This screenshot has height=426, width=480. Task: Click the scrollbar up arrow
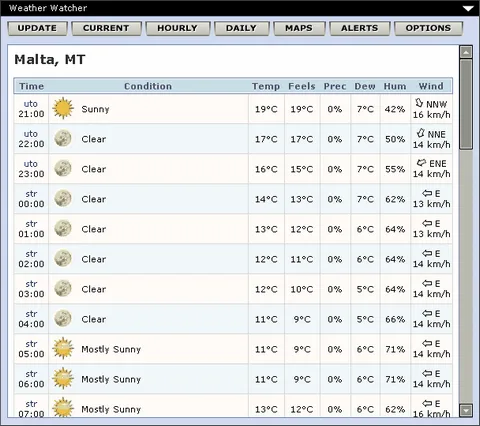point(466,52)
